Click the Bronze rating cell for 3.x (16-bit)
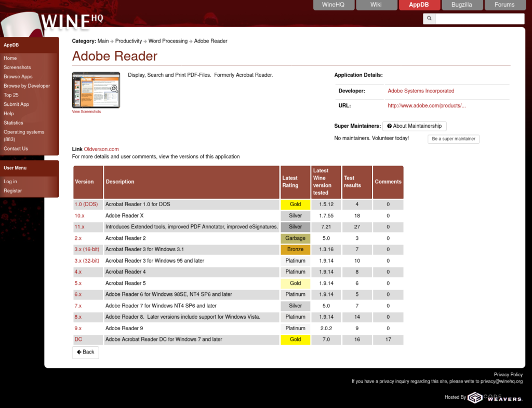Image resolution: width=532 pixels, height=408 pixels. pyautogui.click(x=295, y=249)
